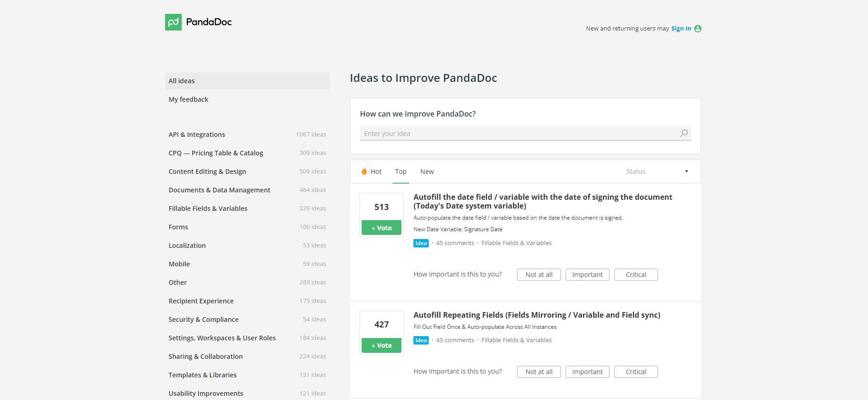The height and width of the screenshot is (400, 868).
Task: Click the search magnifier icon in idea field
Action: click(684, 133)
